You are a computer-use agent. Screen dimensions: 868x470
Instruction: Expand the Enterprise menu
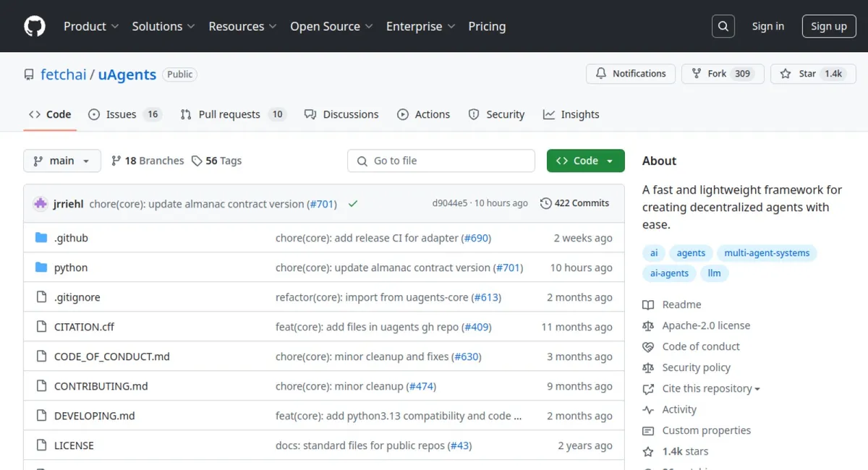click(x=421, y=26)
